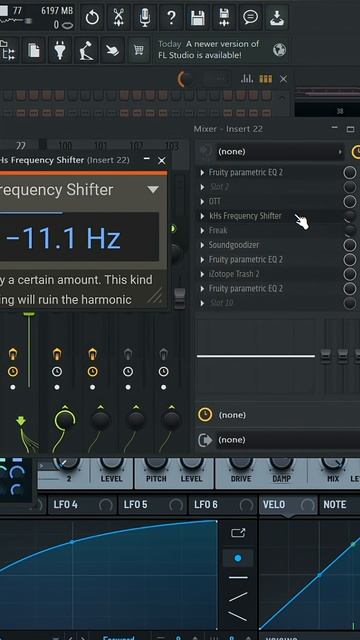Open the project files pages icon
Viewport: 360px width, 640px height.
(33, 50)
